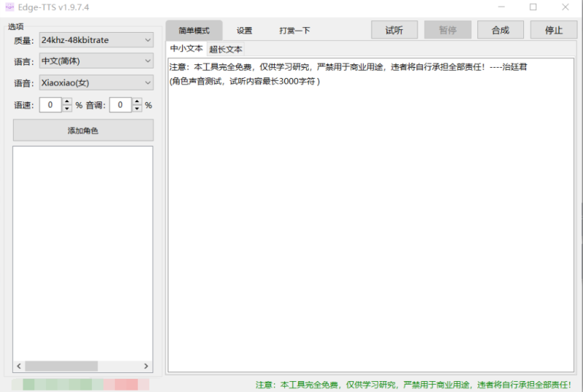
Task: Open the 语音 Xiaoxiao(女) voice dropdown
Action: coord(96,82)
